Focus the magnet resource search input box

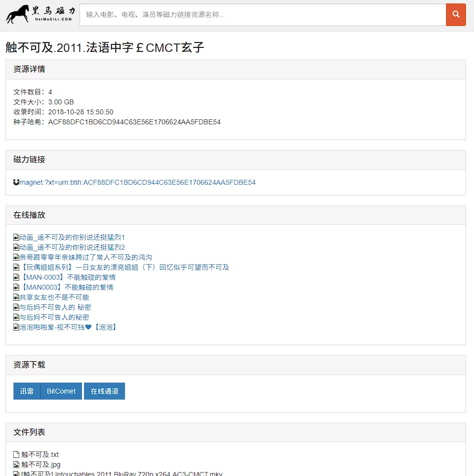tap(262, 14)
